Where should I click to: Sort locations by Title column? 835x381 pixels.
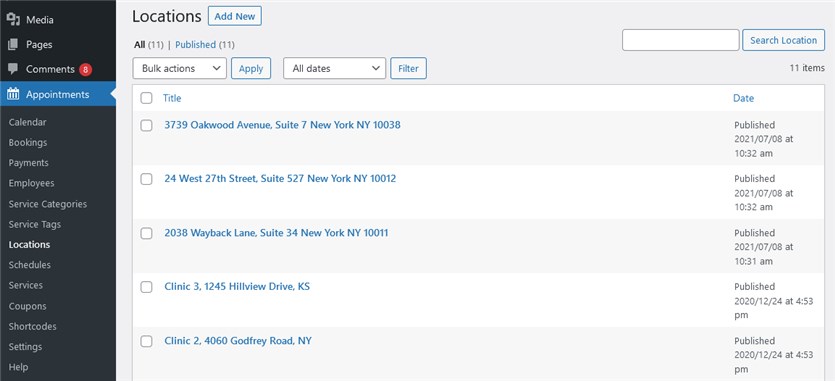(x=172, y=98)
